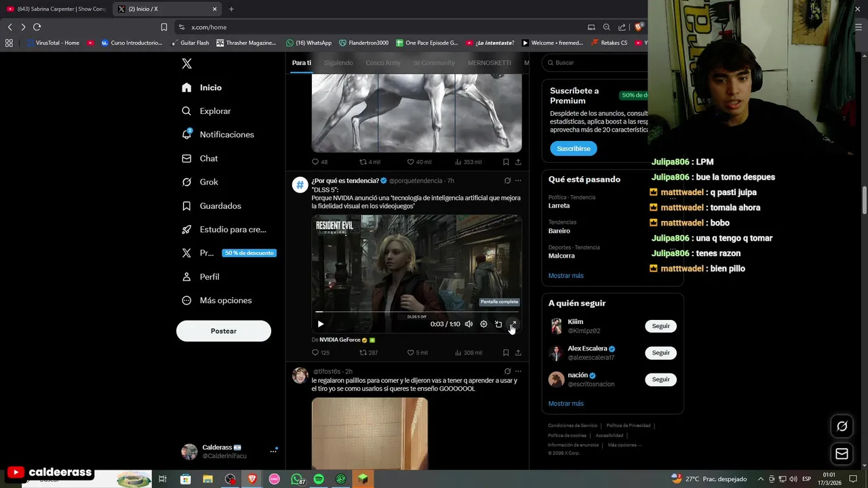Open Grok from the sidebar
868x488 pixels.
pyautogui.click(x=200, y=182)
